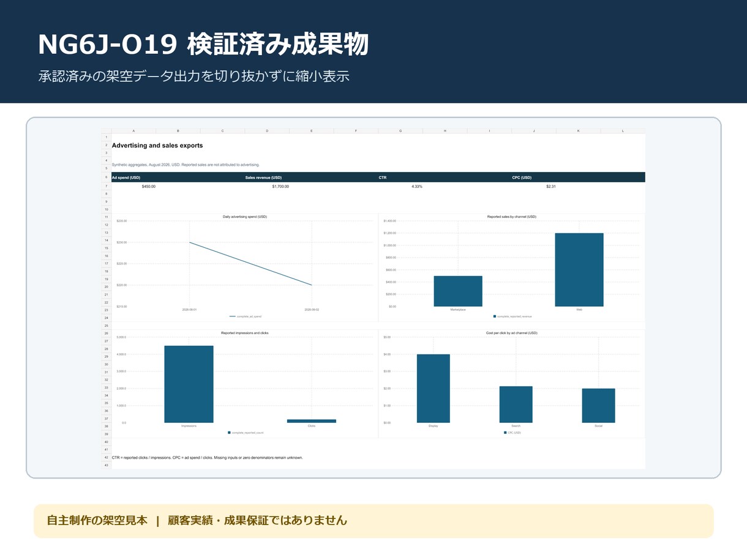
Task: Select the Advertising and sales exports heading cell
Action: click(x=157, y=146)
